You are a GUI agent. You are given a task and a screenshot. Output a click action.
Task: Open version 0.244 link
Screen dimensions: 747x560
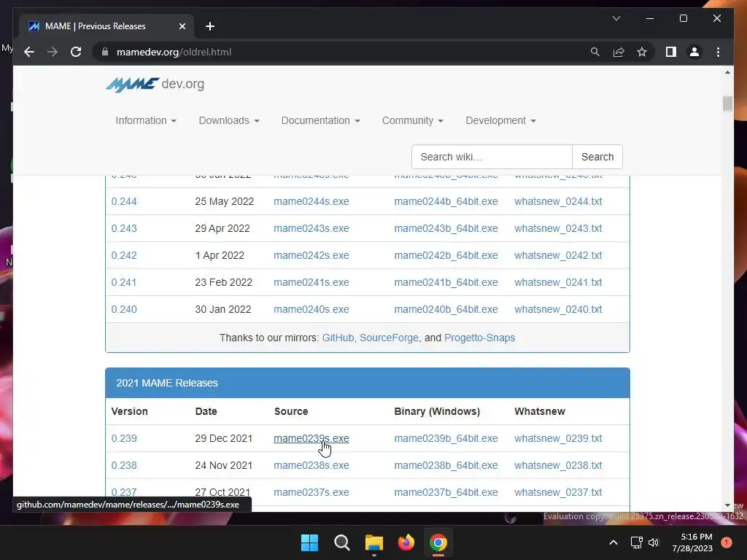pyautogui.click(x=124, y=201)
